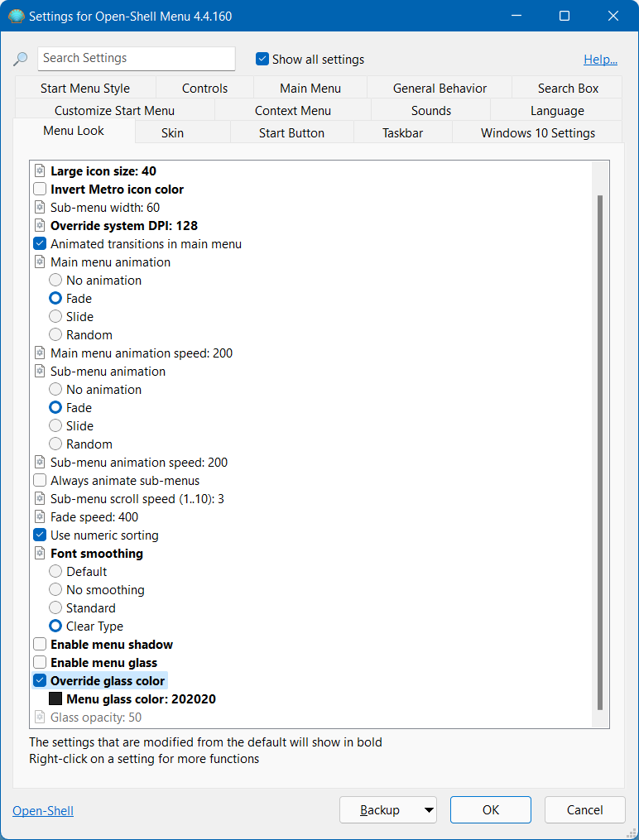
Task: Open the Sounds tab
Action: click(x=431, y=111)
